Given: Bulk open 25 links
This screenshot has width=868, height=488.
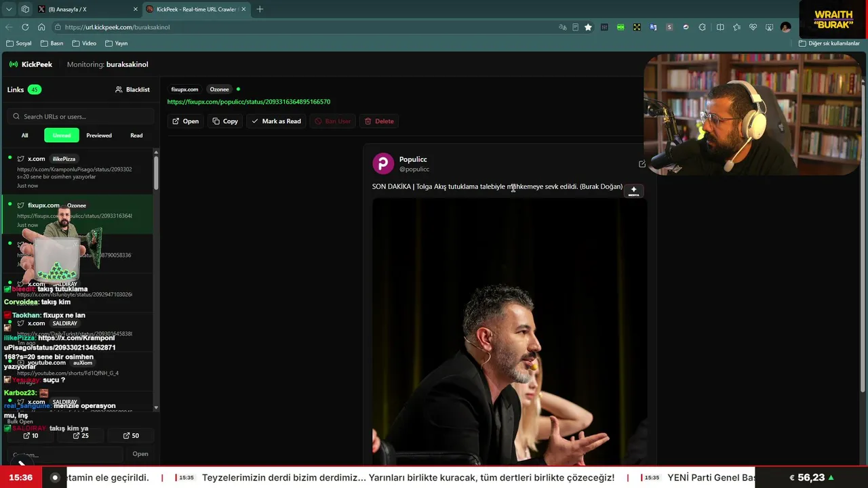Looking at the screenshot, I should [x=81, y=436].
